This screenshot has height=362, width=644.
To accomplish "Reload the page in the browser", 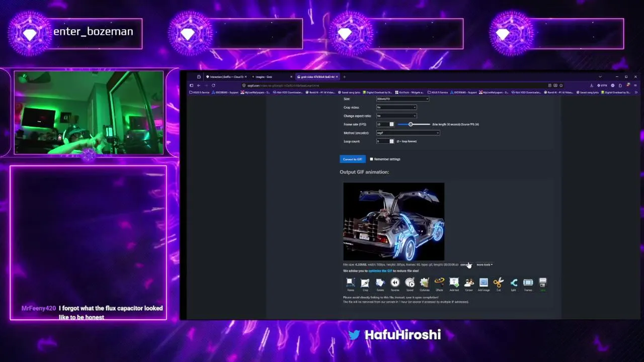I will [x=213, y=85].
